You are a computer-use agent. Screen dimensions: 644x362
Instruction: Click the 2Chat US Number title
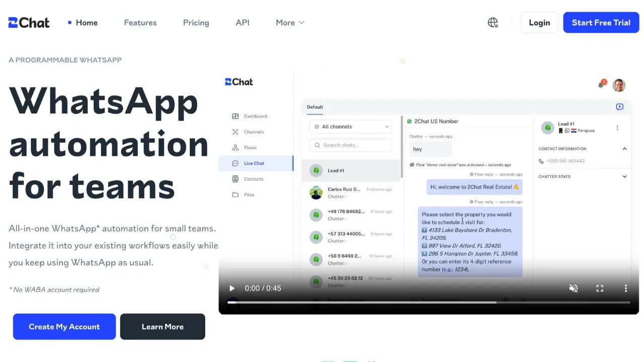436,121
